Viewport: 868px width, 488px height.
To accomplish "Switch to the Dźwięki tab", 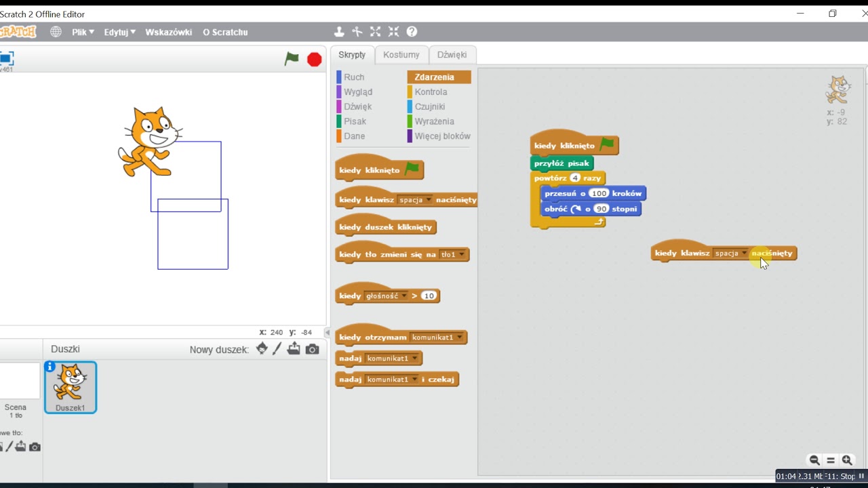I will click(452, 55).
